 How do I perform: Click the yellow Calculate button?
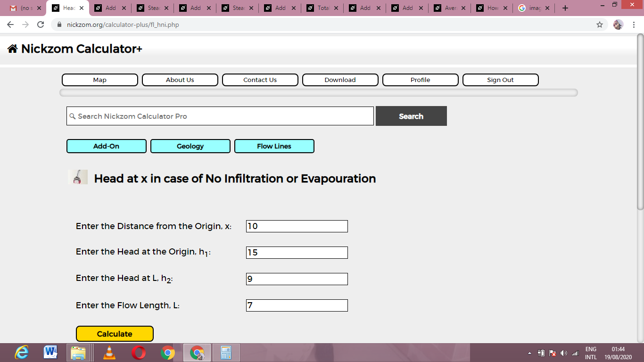[x=115, y=334]
